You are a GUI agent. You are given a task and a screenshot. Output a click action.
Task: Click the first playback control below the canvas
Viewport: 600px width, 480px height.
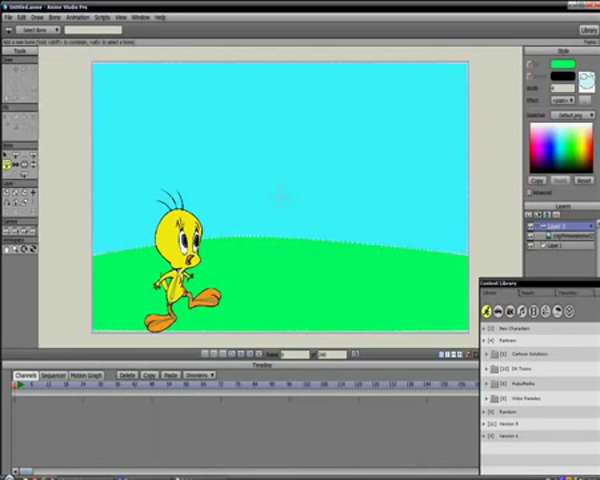click(205, 354)
